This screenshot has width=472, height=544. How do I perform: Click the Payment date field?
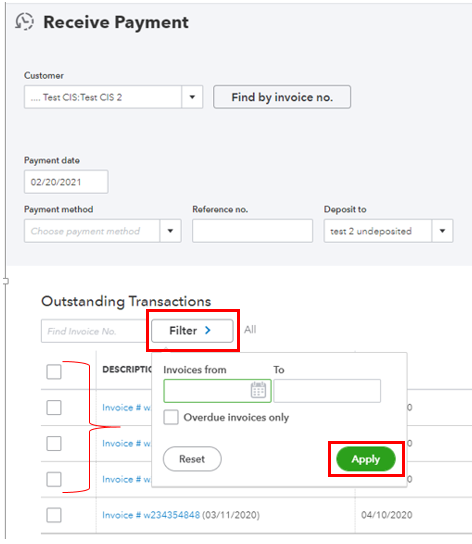tap(66, 182)
